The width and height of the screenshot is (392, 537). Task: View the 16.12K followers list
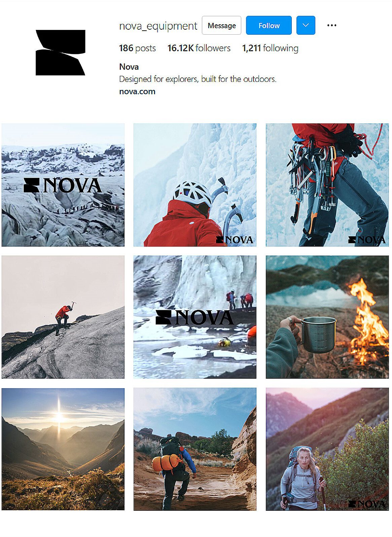tap(199, 48)
